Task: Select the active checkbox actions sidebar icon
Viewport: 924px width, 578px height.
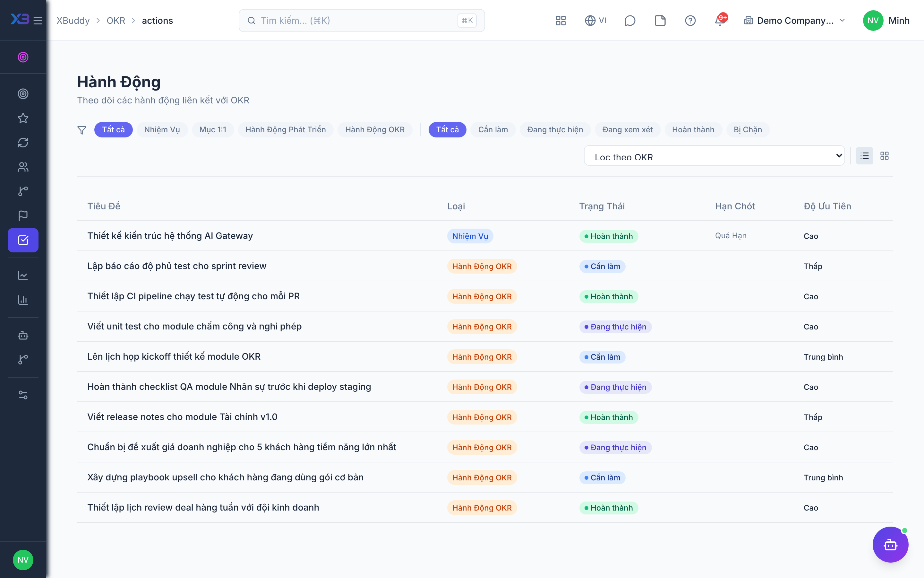Action: [x=23, y=240]
